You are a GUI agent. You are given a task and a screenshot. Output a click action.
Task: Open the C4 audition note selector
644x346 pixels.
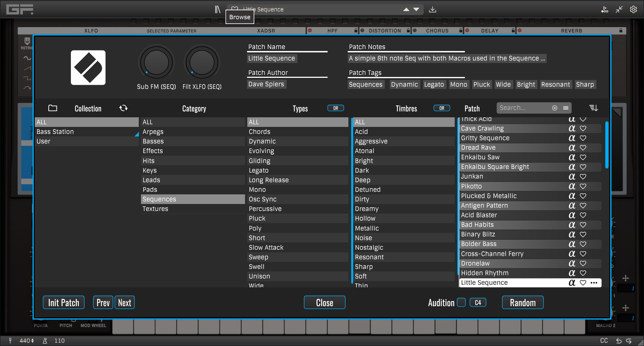click(x=478, y=302)
